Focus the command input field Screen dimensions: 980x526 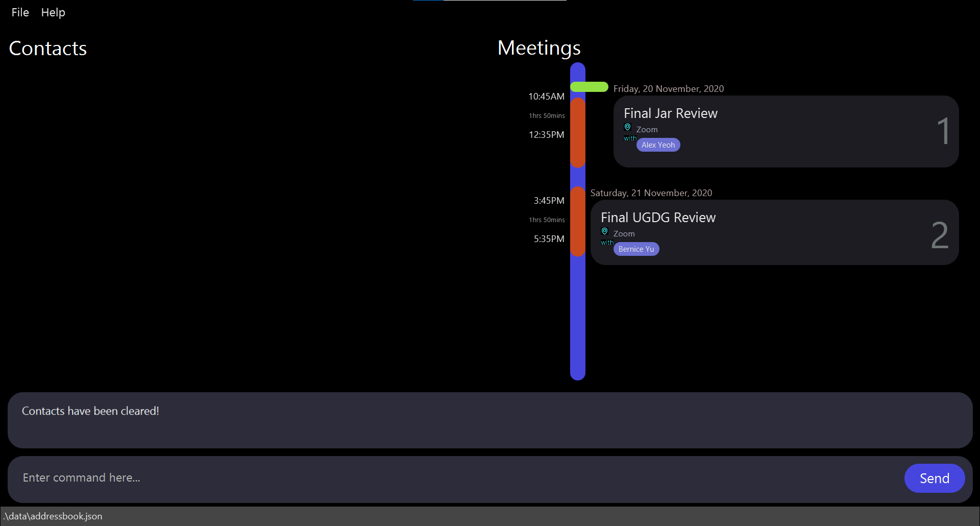459,478
